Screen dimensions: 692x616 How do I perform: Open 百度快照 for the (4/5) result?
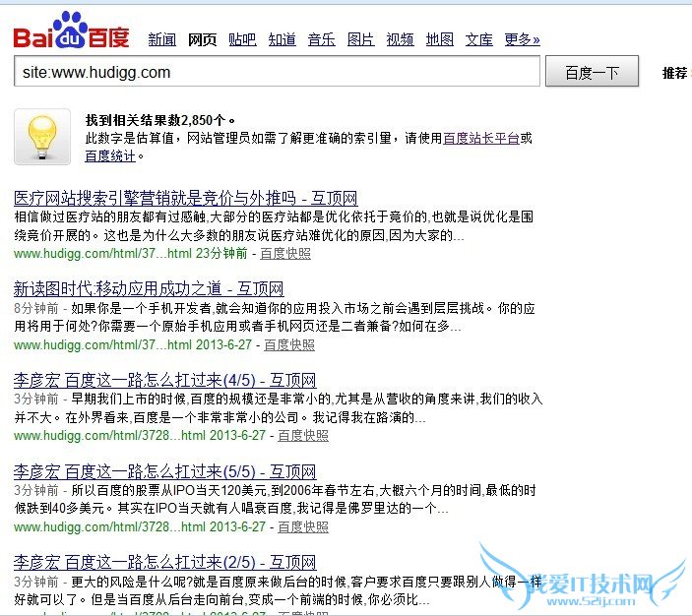click(x=303, y=436)
